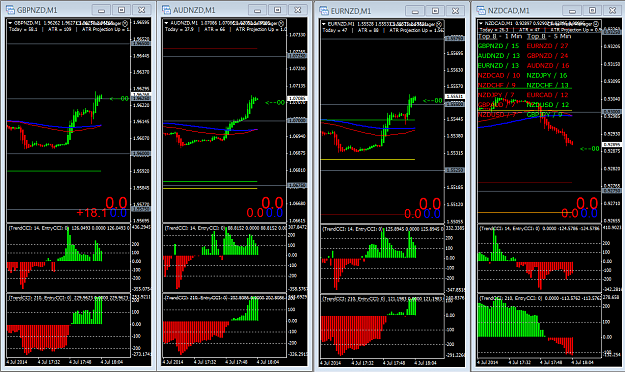625x372 pixels.
Task: Click 'GBPNZD / 15' in the 1 Min list
Action: [499, 46]
